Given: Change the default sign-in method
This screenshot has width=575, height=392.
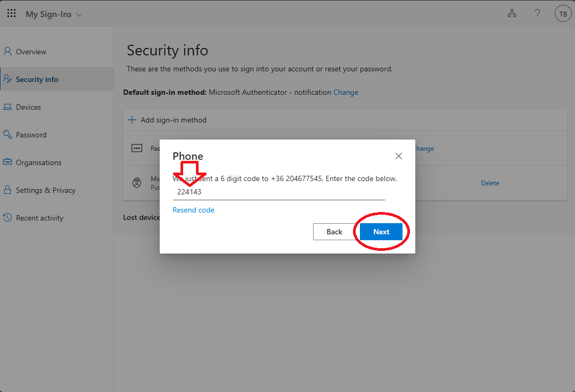Looking at the screenshot, I should (346, 92).
